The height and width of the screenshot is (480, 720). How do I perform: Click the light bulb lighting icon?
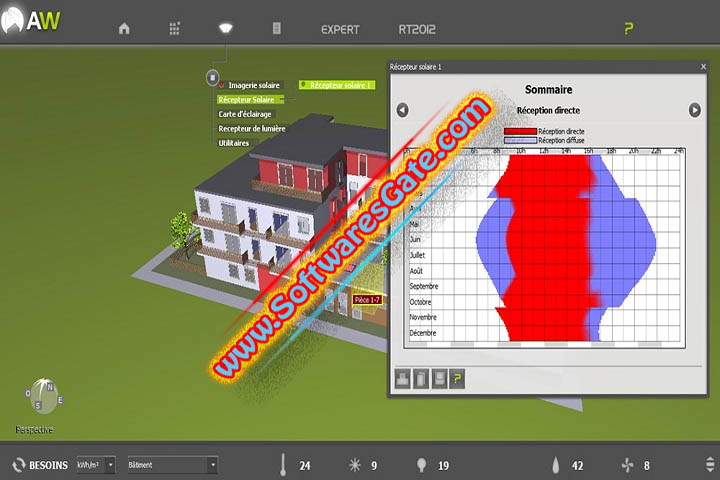pyautogui.click(x=421, y=465)
